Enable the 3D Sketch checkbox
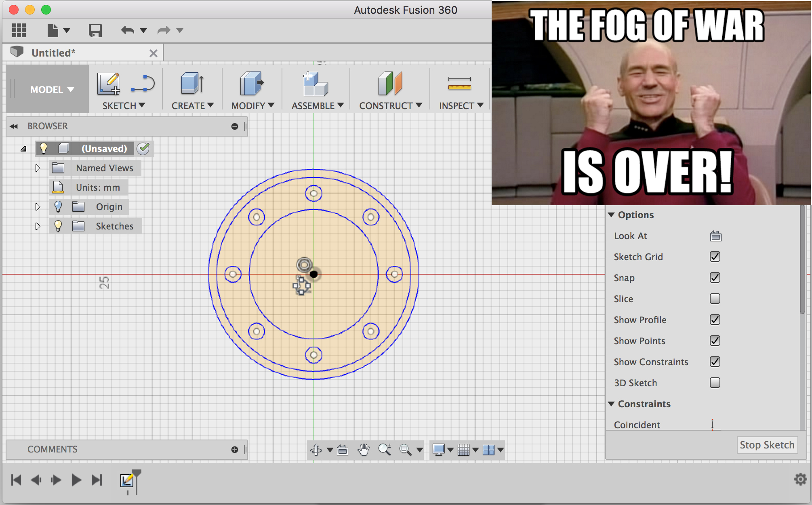This screenshot has width=812, height=505. pos(715,383)
